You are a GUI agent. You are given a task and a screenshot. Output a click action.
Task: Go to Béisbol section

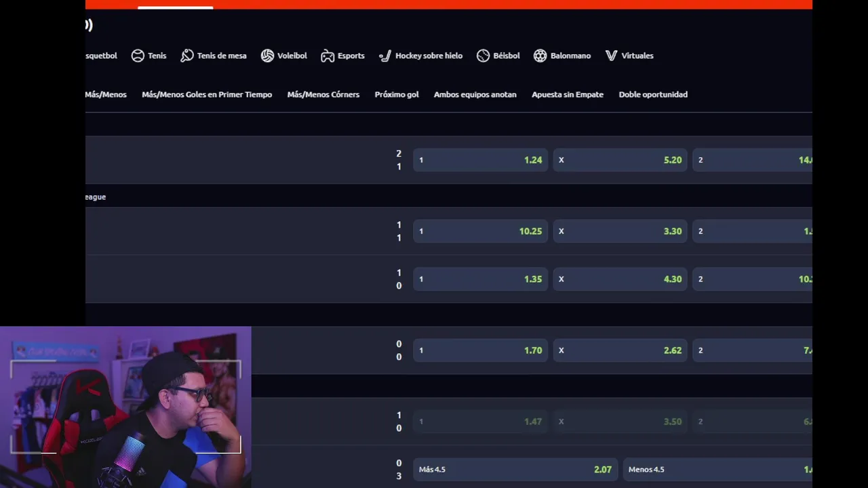click(x=507, y=56)
